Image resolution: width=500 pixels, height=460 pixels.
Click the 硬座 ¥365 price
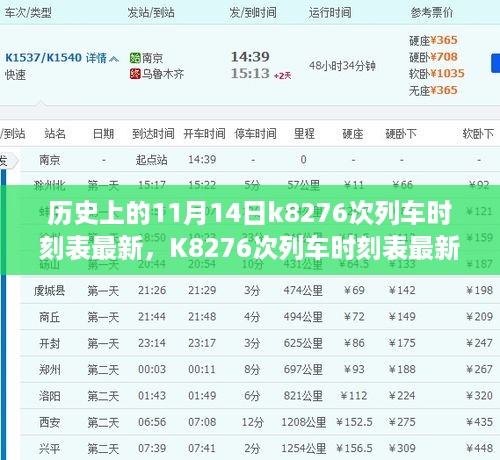click(433, 41)
